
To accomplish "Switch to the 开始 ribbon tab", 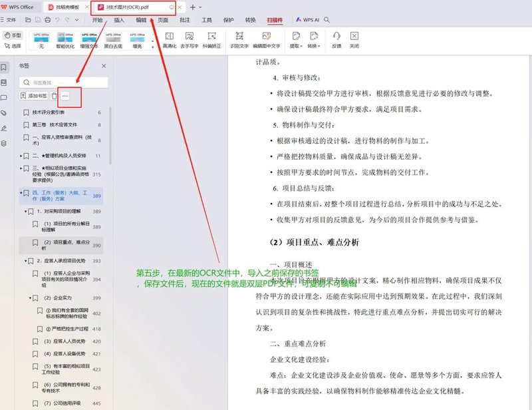I will pyautogui.click(x=97, y=20).
